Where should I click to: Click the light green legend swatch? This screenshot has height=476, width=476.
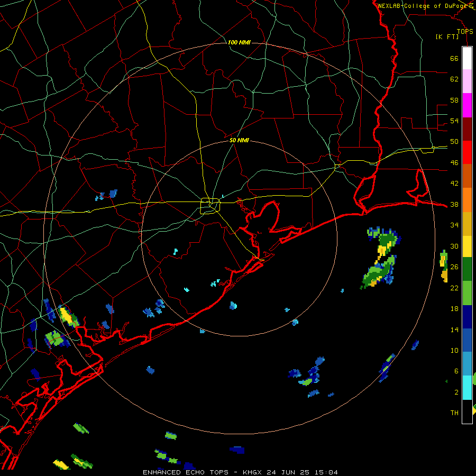467,293
